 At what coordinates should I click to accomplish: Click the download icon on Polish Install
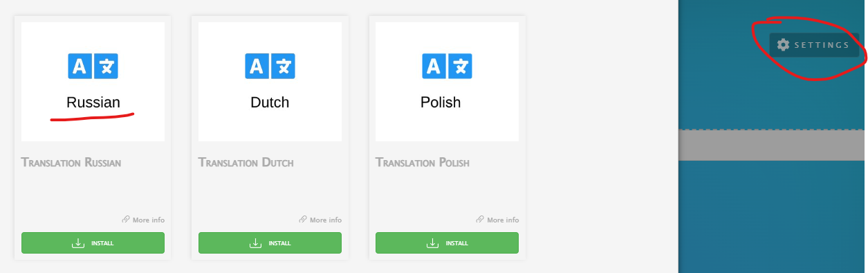coord(432,243)
